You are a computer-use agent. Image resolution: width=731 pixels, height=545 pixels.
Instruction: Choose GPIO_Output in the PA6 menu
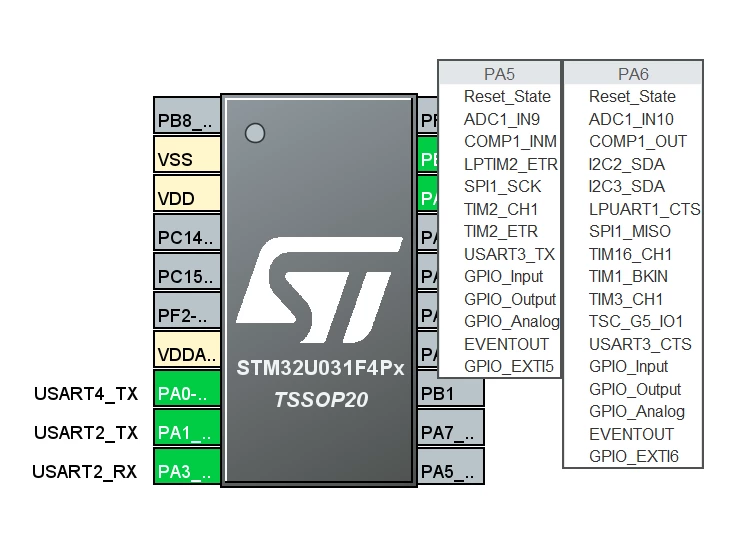[x=633, y=389]
